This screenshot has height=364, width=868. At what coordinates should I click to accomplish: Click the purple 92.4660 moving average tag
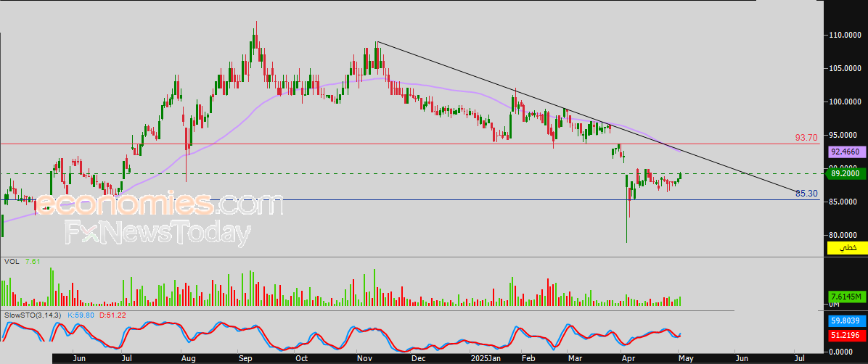pos(846,152)
